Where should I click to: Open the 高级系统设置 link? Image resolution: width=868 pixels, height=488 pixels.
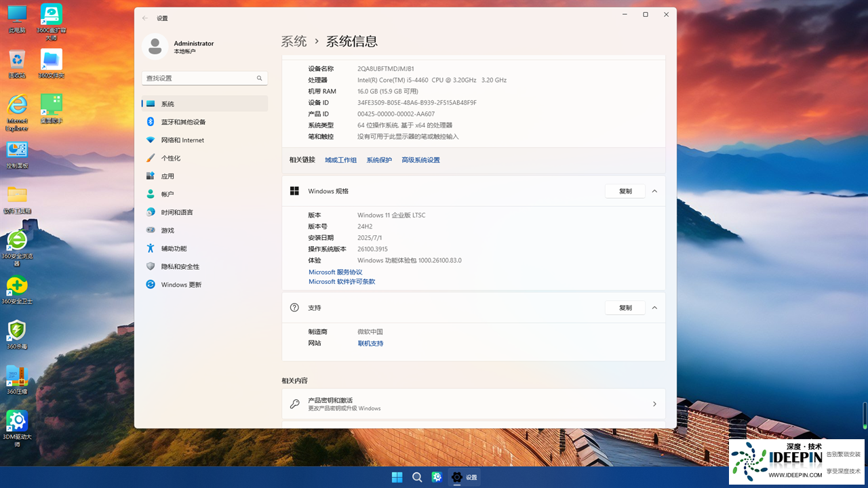tap(420, 160)
